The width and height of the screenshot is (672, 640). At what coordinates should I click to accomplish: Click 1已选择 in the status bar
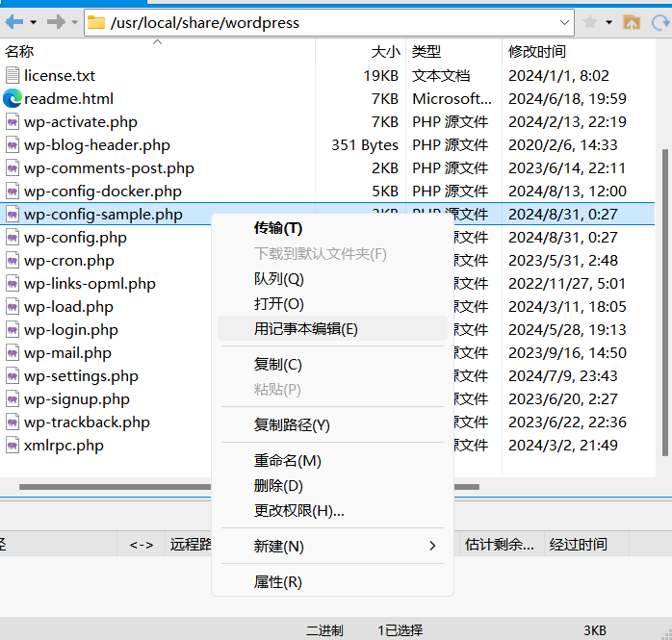point(400,630)
